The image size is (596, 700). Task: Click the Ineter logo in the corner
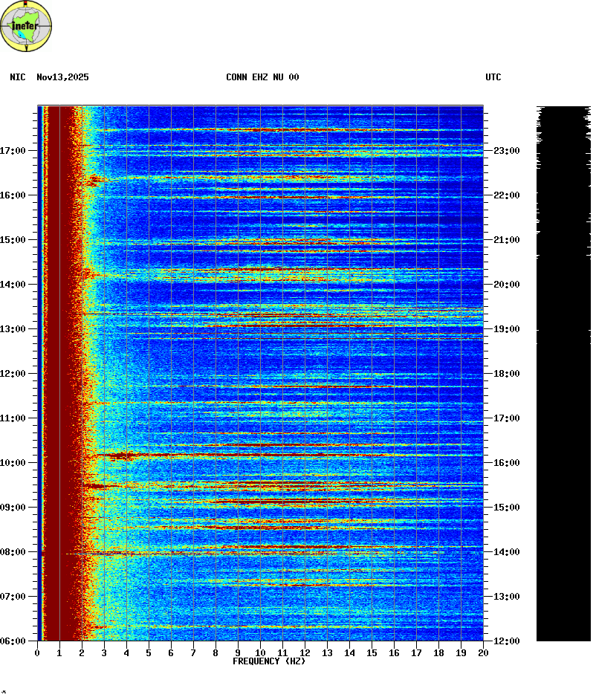click(x=27, y=27)
